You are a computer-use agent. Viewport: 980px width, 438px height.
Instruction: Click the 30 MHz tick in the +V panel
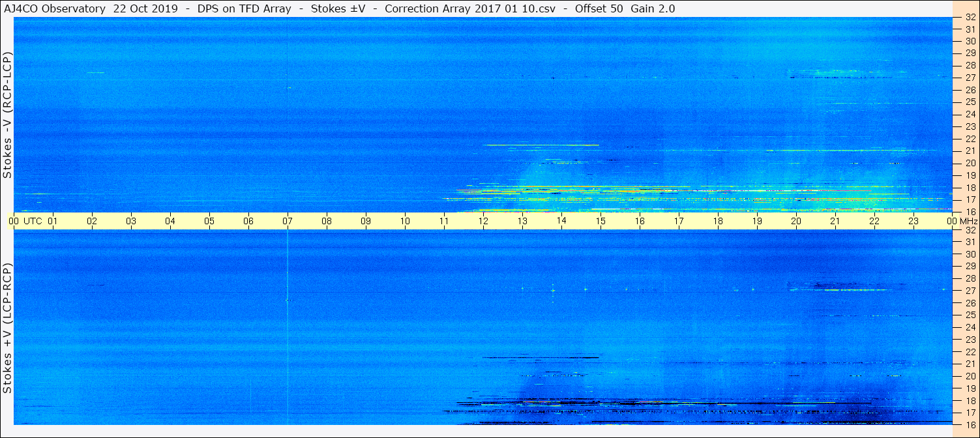pyautogui.click(x=970, y=254)
